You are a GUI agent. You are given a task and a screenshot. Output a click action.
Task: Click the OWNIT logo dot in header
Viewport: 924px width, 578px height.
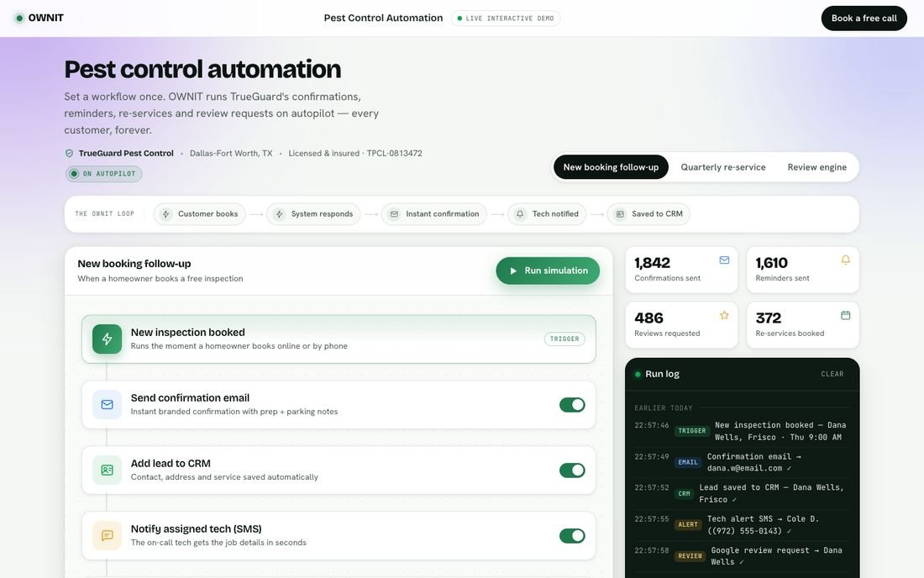tap(19, 18)
